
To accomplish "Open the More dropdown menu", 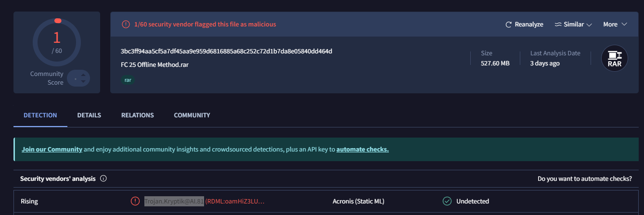I will pos(615,25).
